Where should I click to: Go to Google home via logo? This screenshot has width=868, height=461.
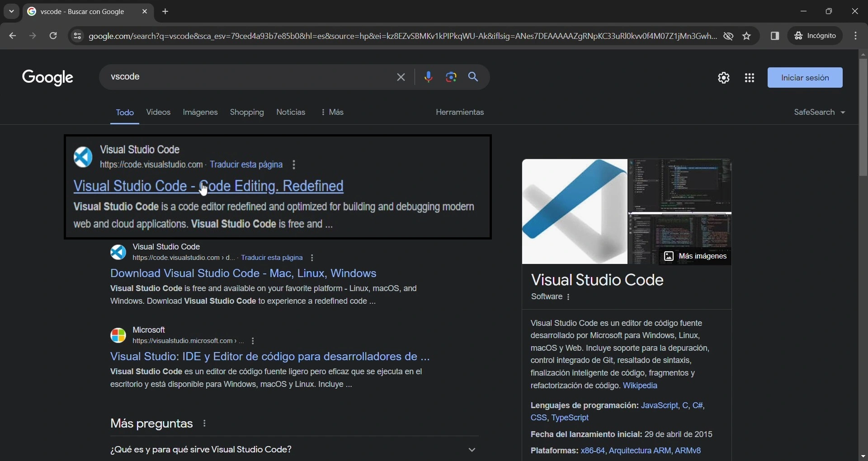tap(48, 78)
